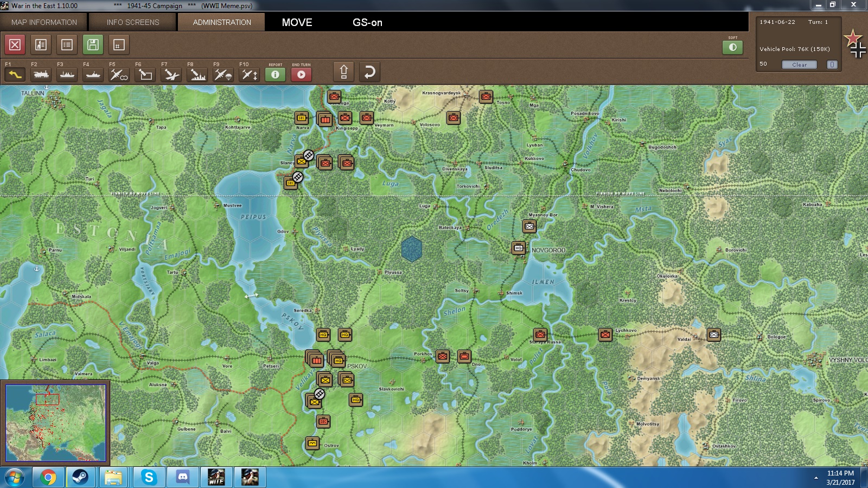Select the Soviet unit near Tosno
Image resolution: width=868 pixels, height=488 pixels.
[x=486, y=97]
